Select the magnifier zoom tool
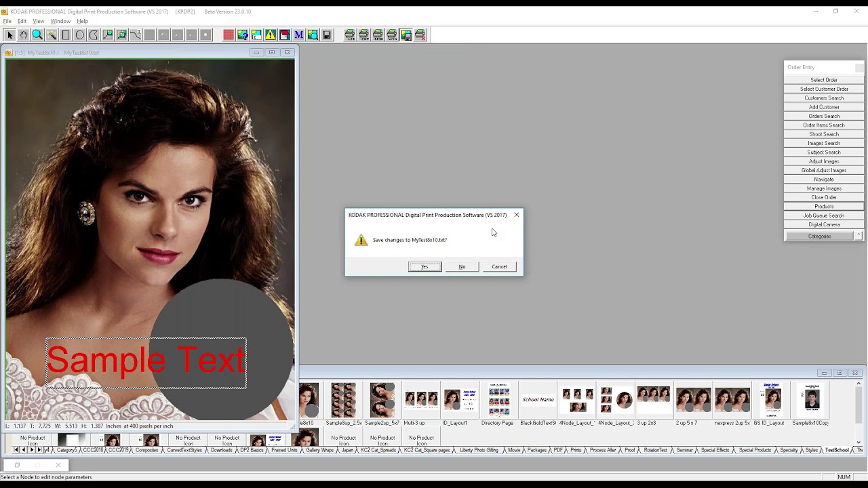Screen dimensions: 868x488 pyautogui.click(x=37, y=35)
